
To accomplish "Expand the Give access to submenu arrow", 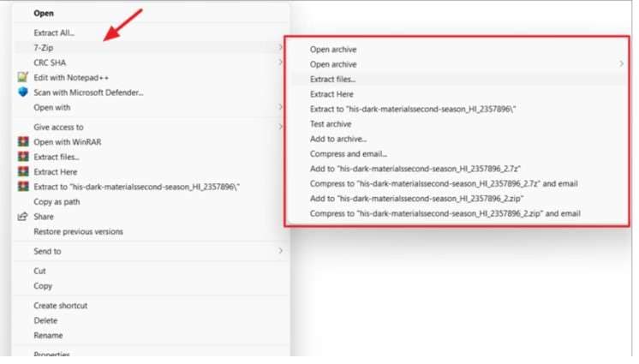I will [x=280, y=127].
